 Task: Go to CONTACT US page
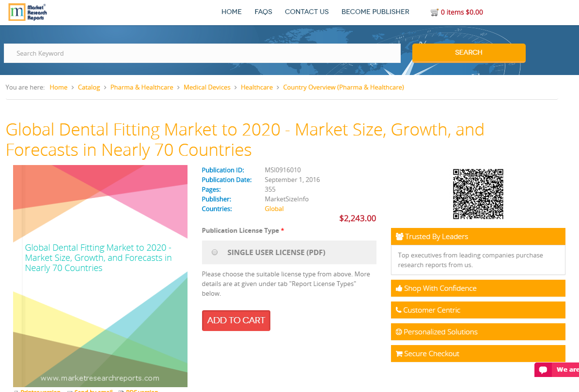point(306,12)
